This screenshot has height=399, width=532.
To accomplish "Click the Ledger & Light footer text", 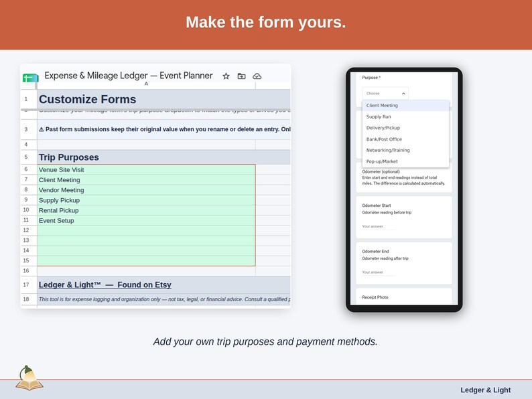I will 486,390.
